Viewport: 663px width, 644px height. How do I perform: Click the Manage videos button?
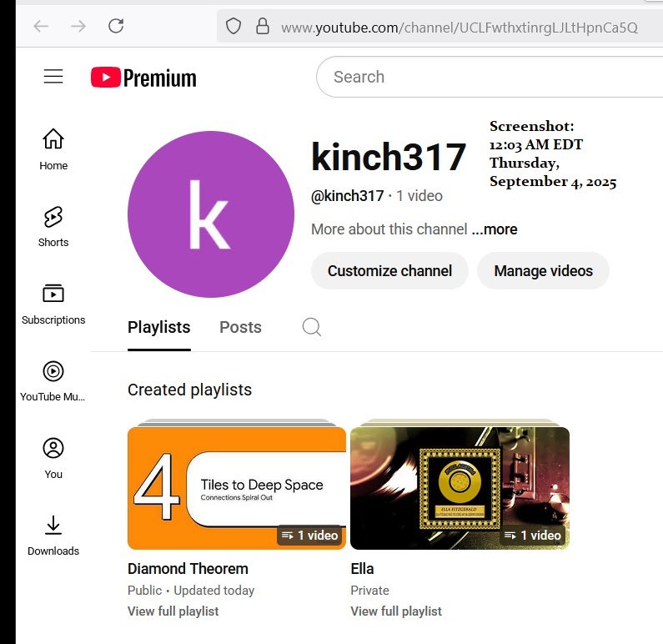tap(543, 271)
